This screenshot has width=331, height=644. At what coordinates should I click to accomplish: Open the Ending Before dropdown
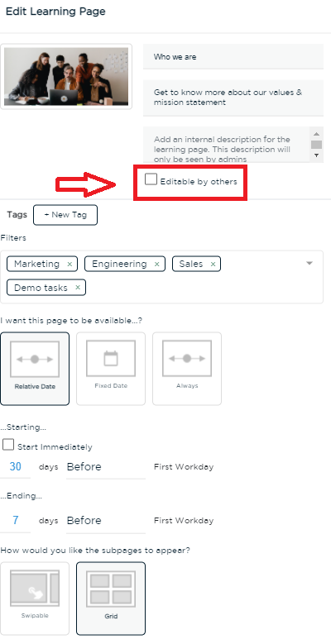tap(106, 521)
